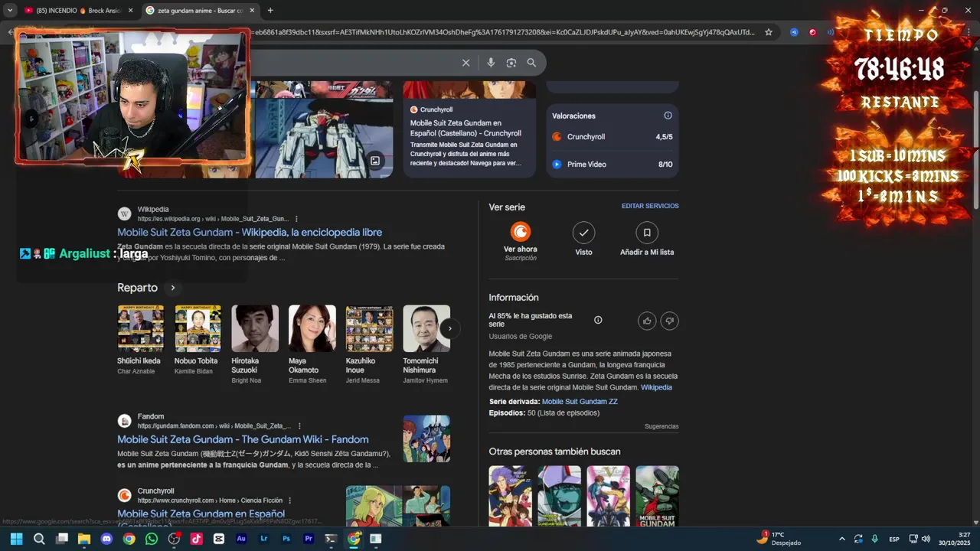Open Prime Video rating 8/10 row

(x=612, y=165)
